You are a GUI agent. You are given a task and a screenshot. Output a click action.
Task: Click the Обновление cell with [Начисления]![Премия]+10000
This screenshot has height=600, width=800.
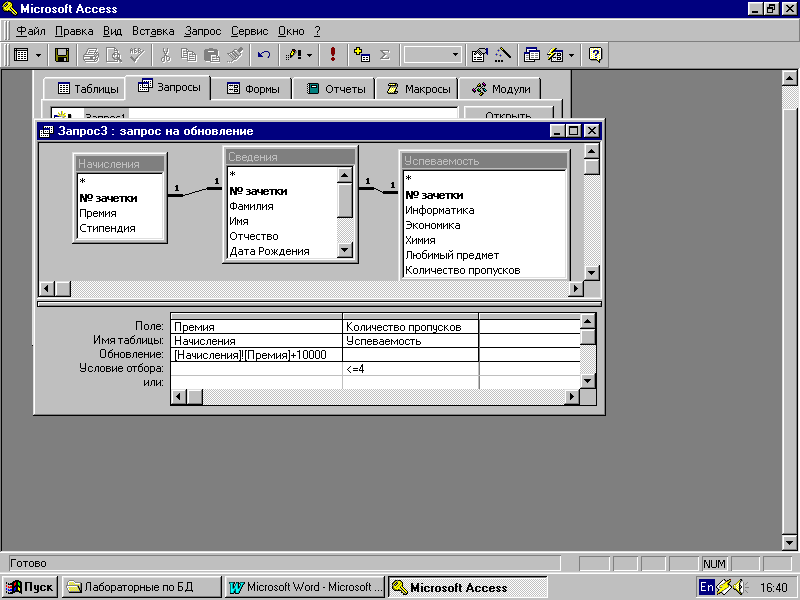click(257, 355)
